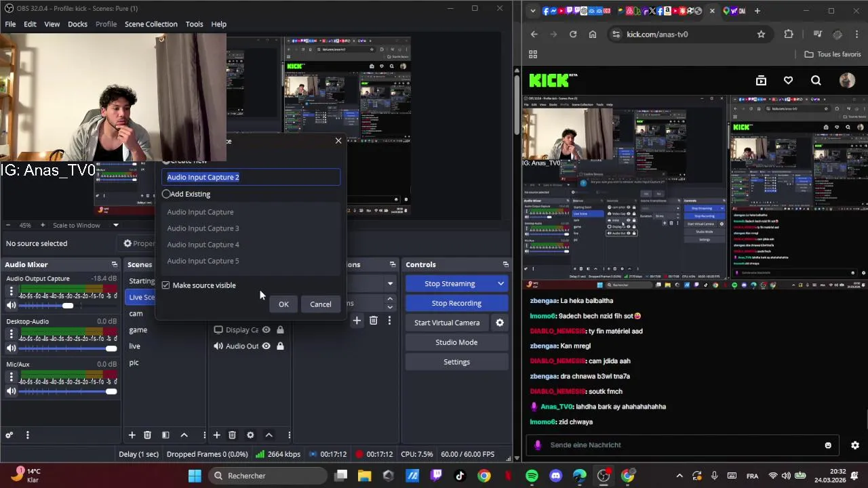Click Stop Recording button
The width and height of the screenshot is (868, 488).
(x=456, y=303)
